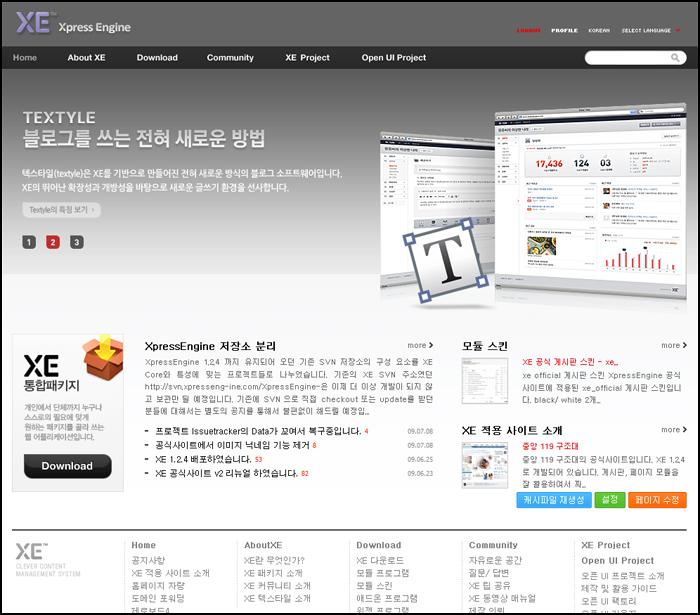The image size is (700, 615).
Task: Click the footer XE logo
Action: coord(31,552)
